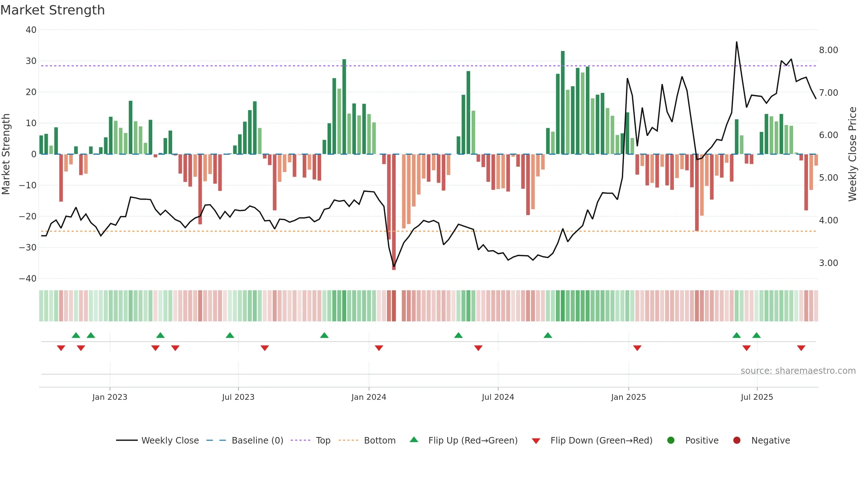Click the Jan 2025 axis label

pos(629,397)
